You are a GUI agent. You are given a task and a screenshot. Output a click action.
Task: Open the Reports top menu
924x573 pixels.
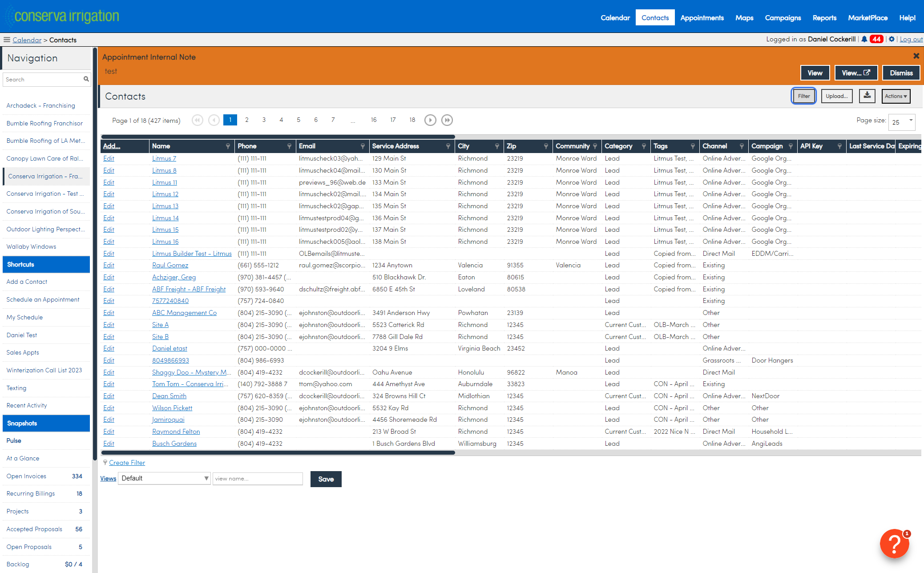click(824, 18)
